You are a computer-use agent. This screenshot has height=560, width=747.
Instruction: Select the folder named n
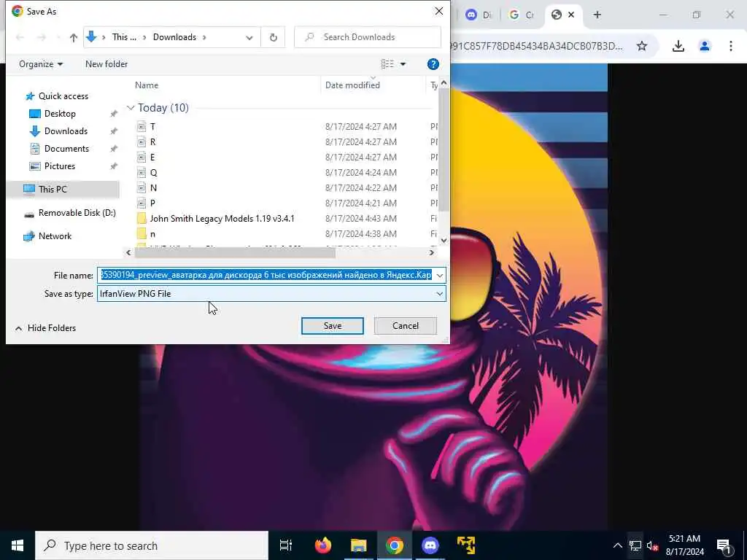(x=152, y=234)
